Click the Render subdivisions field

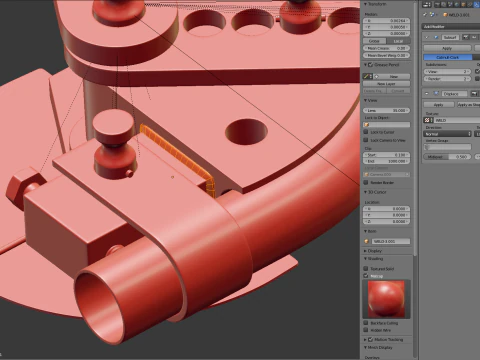tap(448, 79)
